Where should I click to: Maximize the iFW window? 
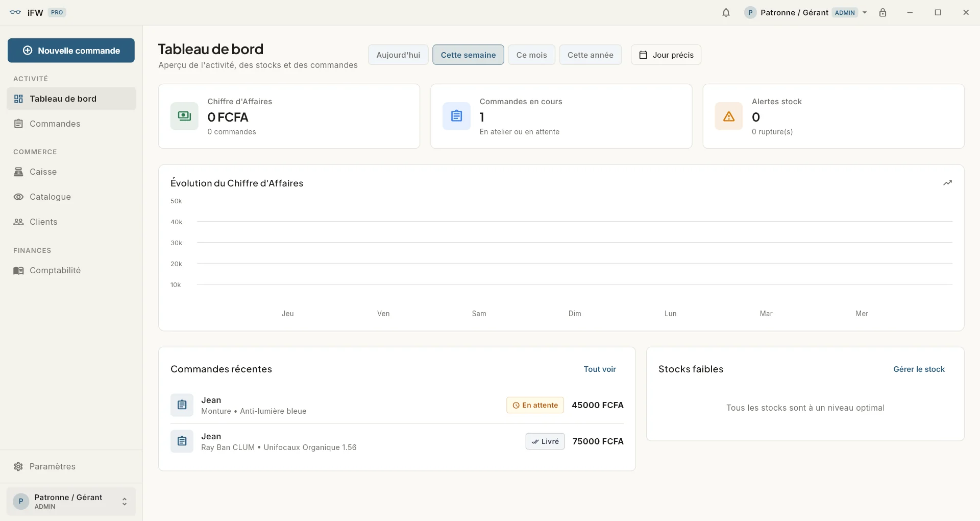pos(938,13)
